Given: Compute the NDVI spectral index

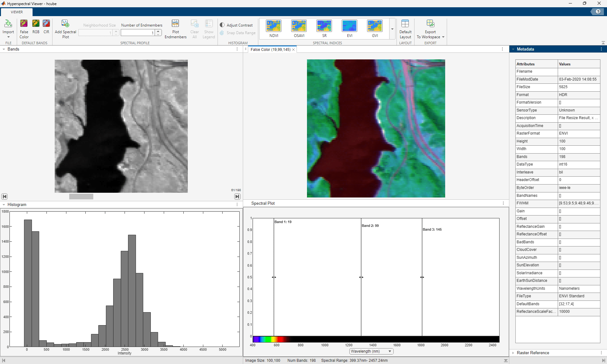Looking at the screenshot, I should pos(273,28).
